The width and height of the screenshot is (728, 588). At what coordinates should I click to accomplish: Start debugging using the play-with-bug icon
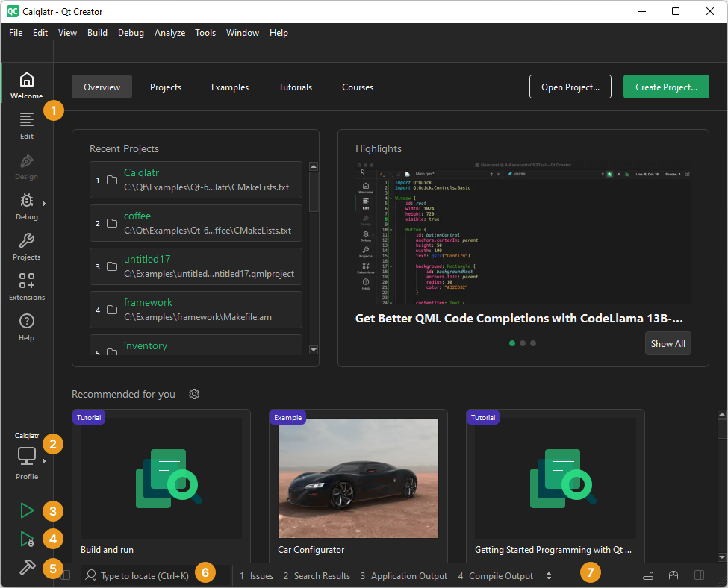click(x=26, y=539)
